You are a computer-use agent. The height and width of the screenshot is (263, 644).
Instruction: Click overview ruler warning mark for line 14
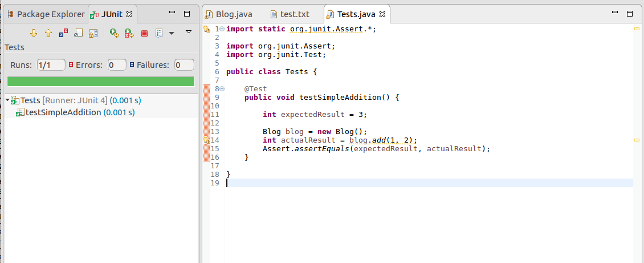(637, 140)
